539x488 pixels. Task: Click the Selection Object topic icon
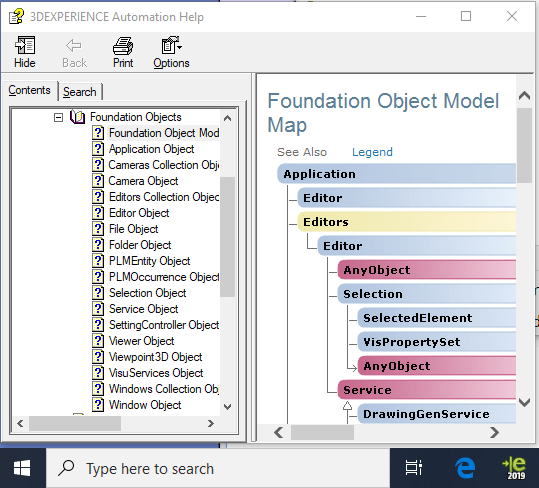(98, 292)
